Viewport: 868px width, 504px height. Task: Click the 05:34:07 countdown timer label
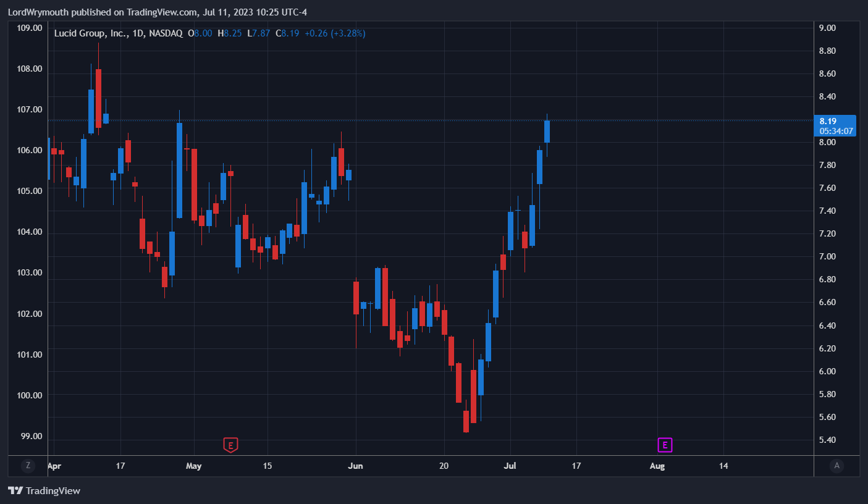point(836,131)
